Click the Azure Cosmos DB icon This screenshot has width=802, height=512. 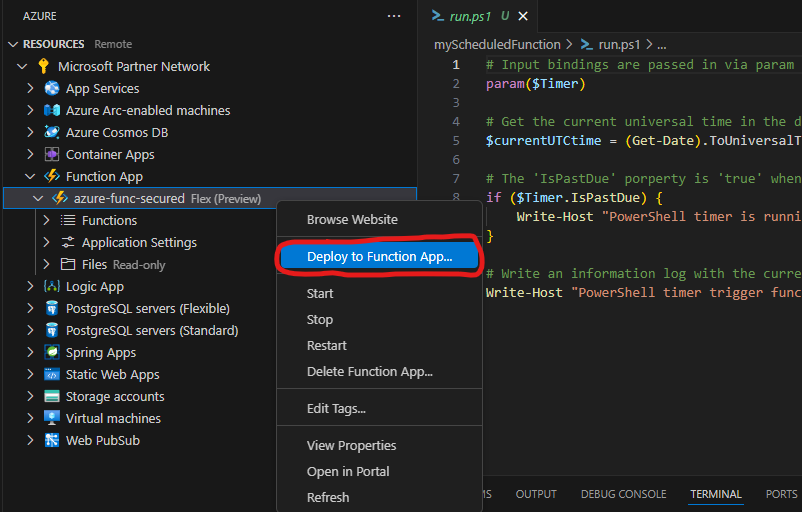click(x=52, y=132)
